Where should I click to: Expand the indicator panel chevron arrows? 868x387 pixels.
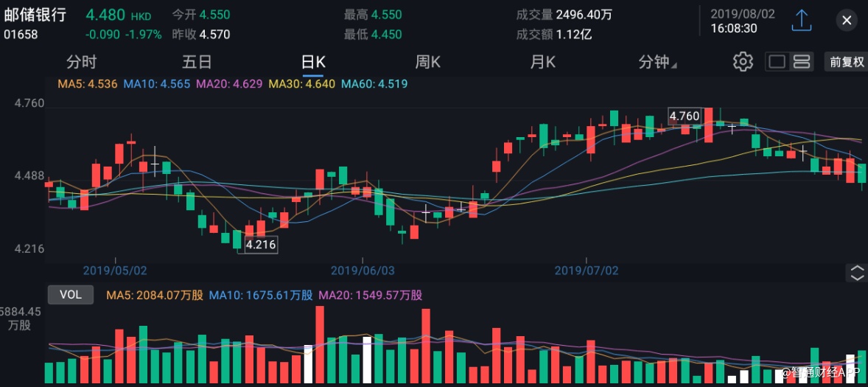(x=857, y=273)
